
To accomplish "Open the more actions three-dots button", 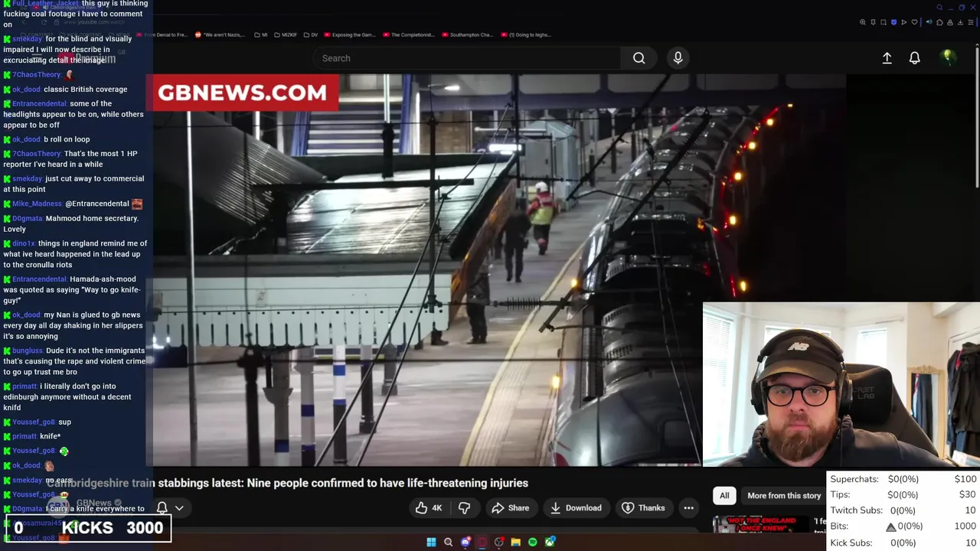I will (688, 508).
